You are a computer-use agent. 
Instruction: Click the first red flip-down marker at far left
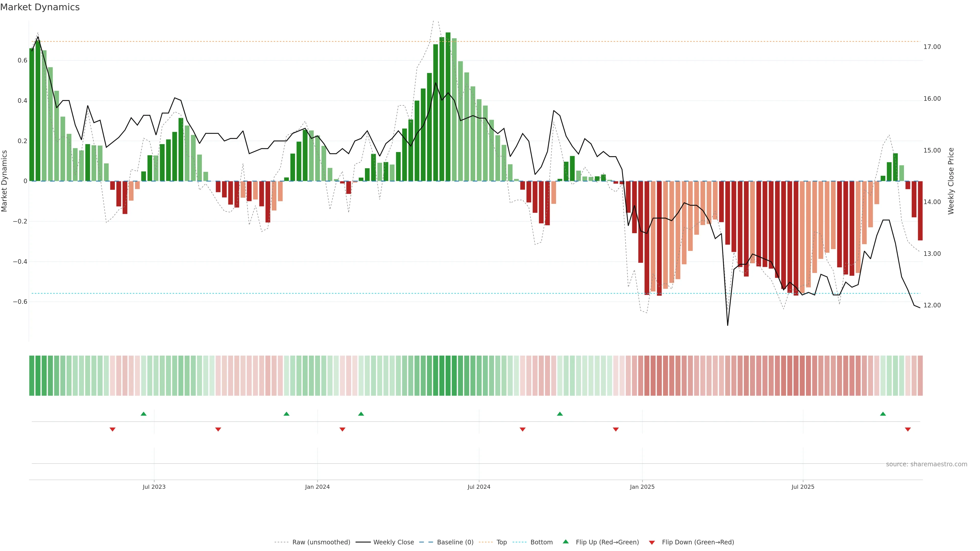(x=113, y=429)
